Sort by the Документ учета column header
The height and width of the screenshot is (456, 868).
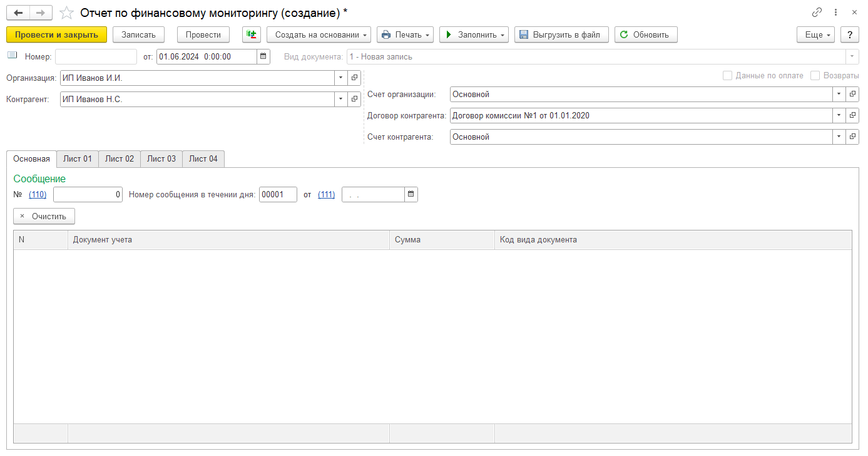[228, 240]
